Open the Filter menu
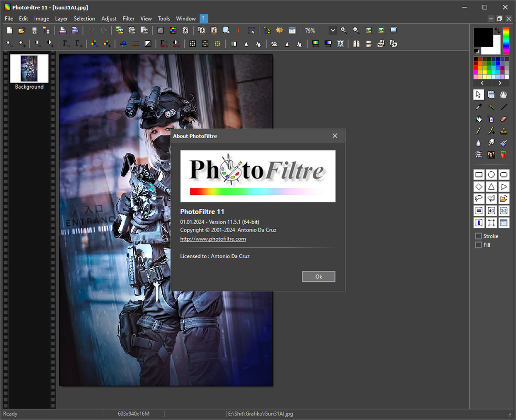516x420 pixels. (x=128, y=19)
